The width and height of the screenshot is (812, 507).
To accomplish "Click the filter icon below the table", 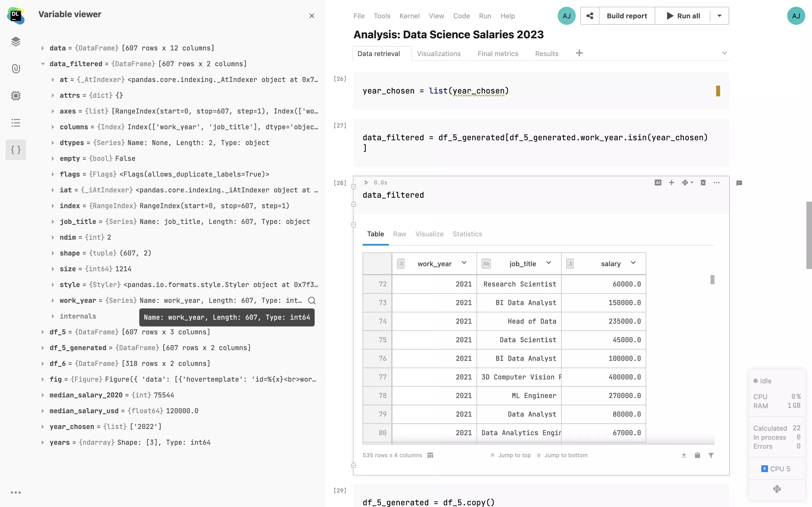I will [x=711, y=455].
